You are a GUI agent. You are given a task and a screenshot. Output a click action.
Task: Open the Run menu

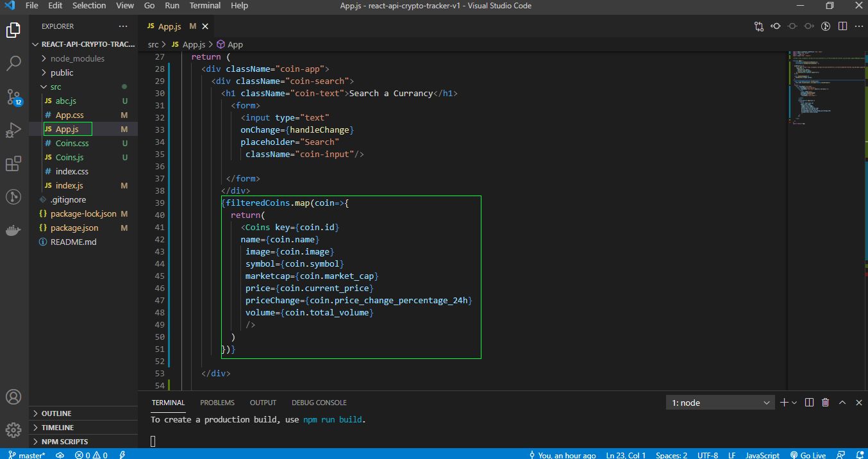[x=172, y=6]
